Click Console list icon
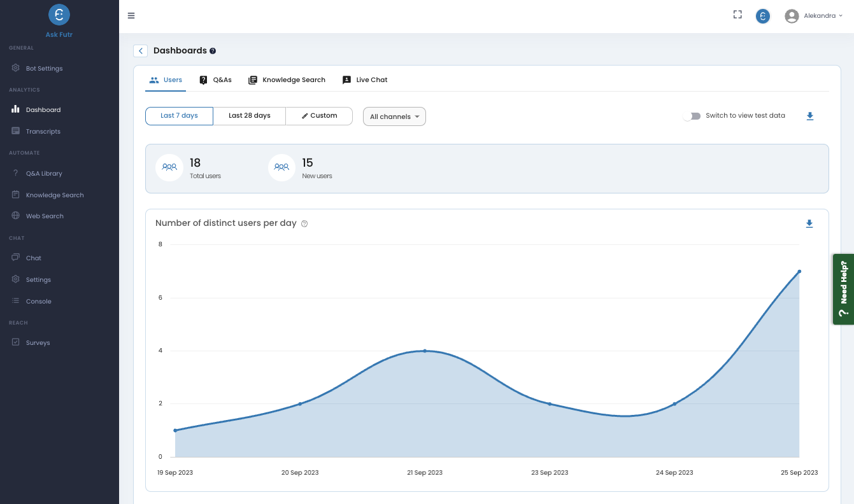Viewport: 854px width, 504px height. point(16,301)
